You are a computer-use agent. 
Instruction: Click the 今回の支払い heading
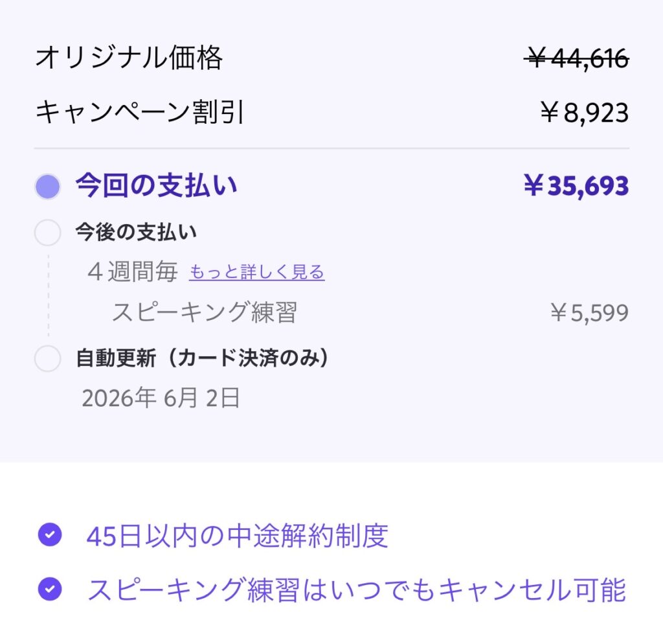pos(156,186)
